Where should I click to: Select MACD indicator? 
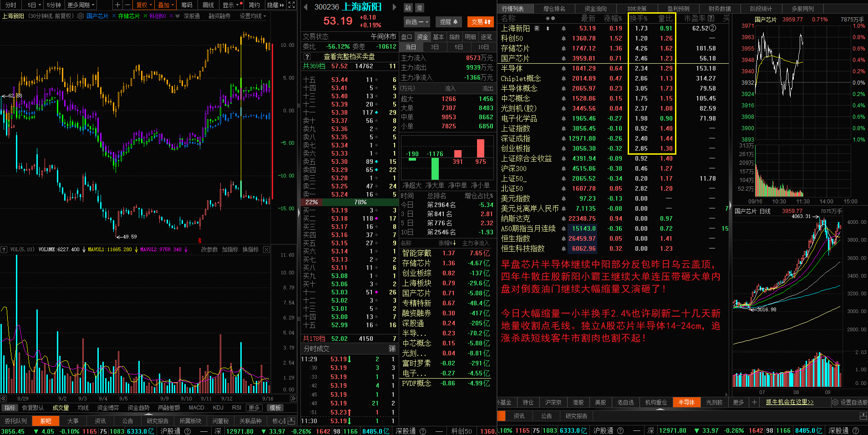(x=196, y=408)
